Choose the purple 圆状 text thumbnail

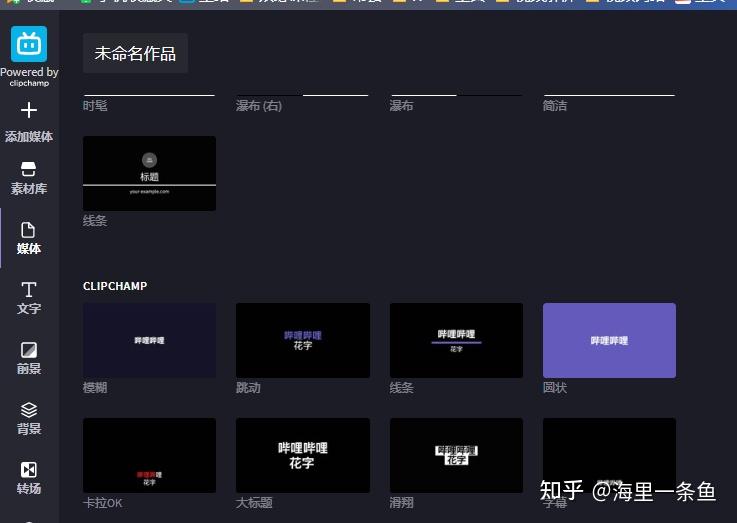point(609,340)
